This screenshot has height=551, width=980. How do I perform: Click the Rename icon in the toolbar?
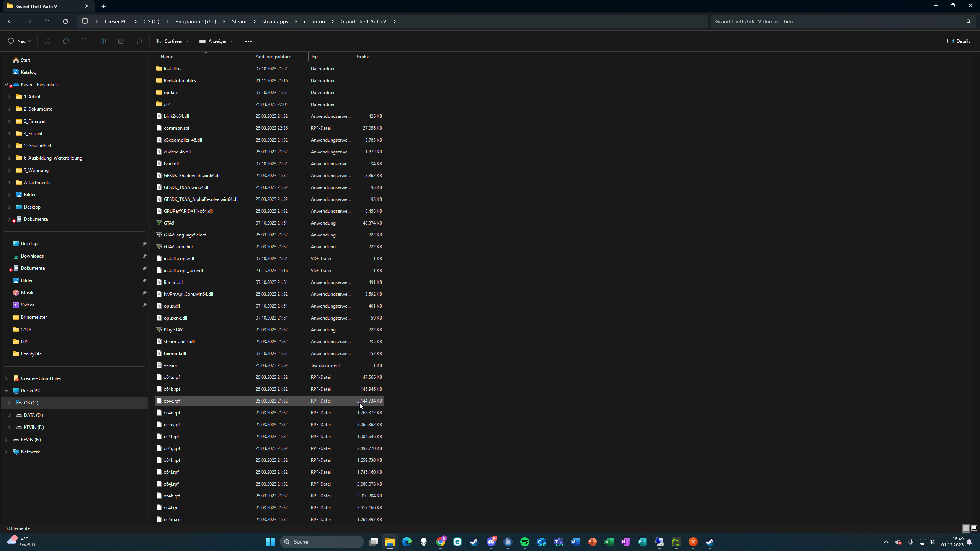pyautogui.click(x=102, y=41)
